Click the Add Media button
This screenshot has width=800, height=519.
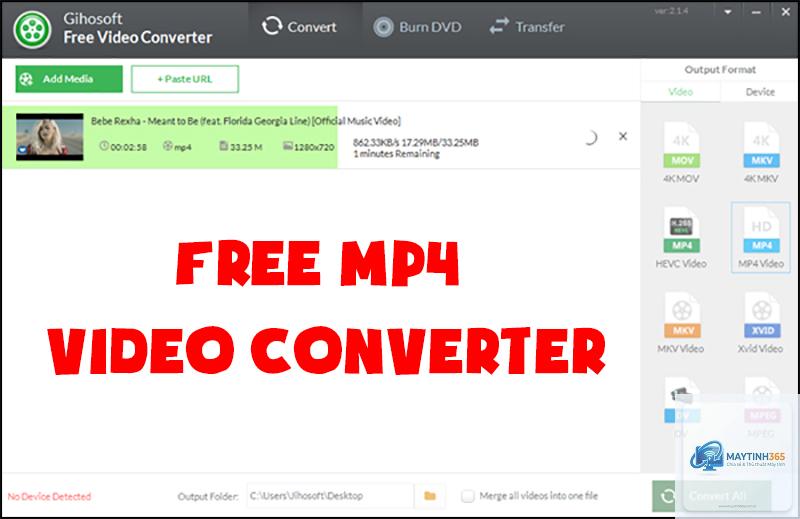click(69, 79)
